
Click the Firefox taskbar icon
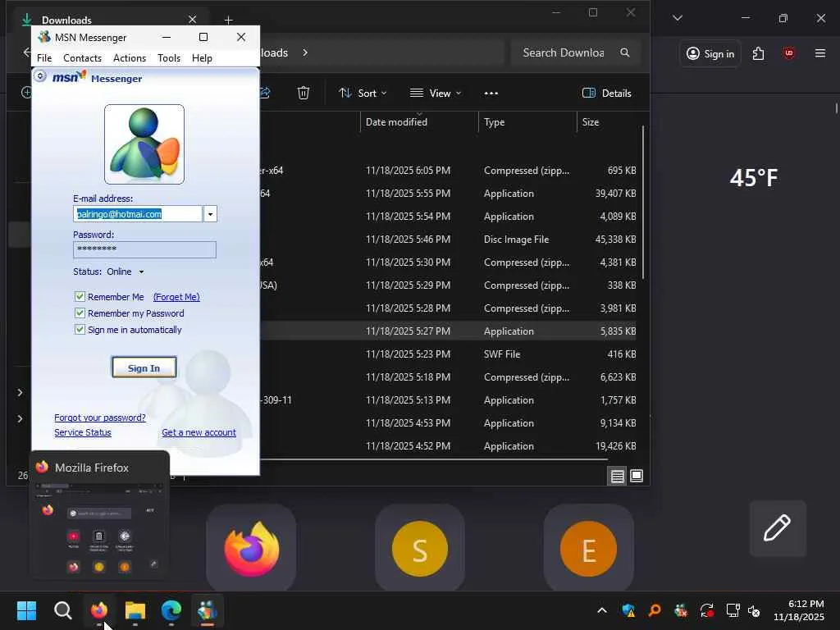(99, 610)
